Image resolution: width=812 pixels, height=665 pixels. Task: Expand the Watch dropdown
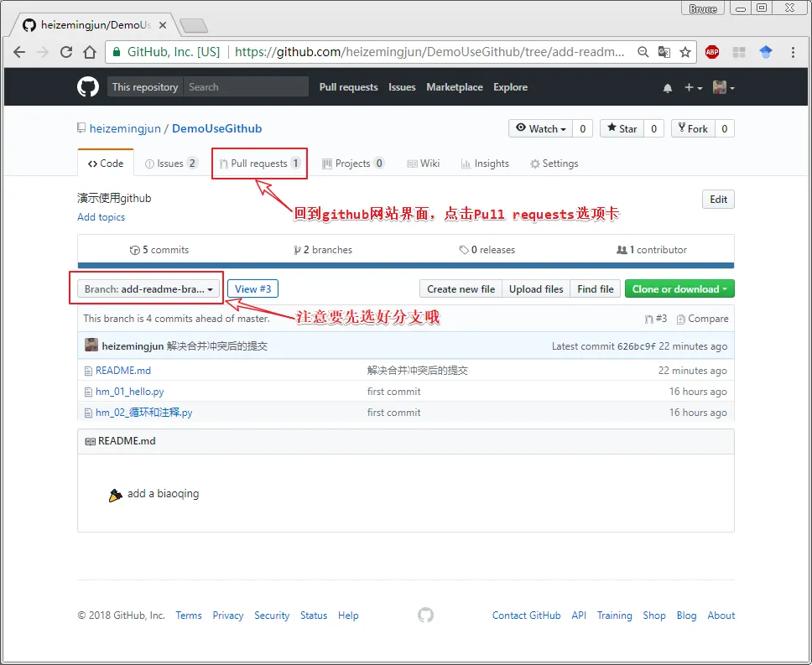point(541,128)
